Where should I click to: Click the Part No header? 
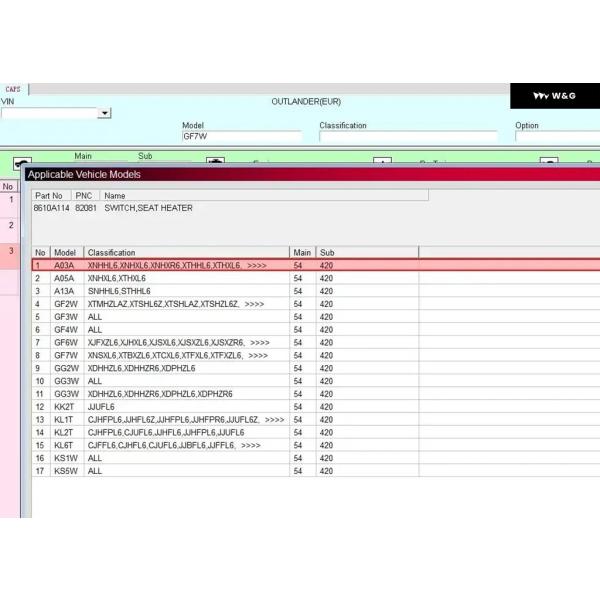coord(51,196)
